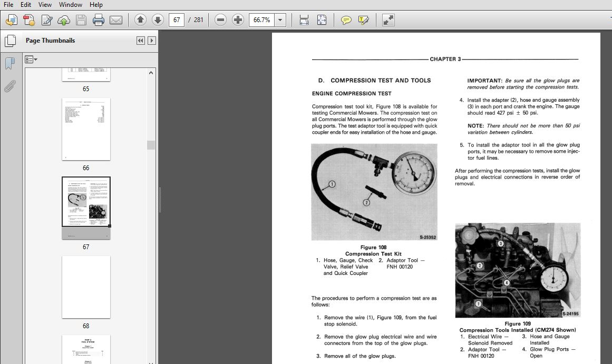
Task: Print the document using the printer icon
Action: tap(99, 20)
